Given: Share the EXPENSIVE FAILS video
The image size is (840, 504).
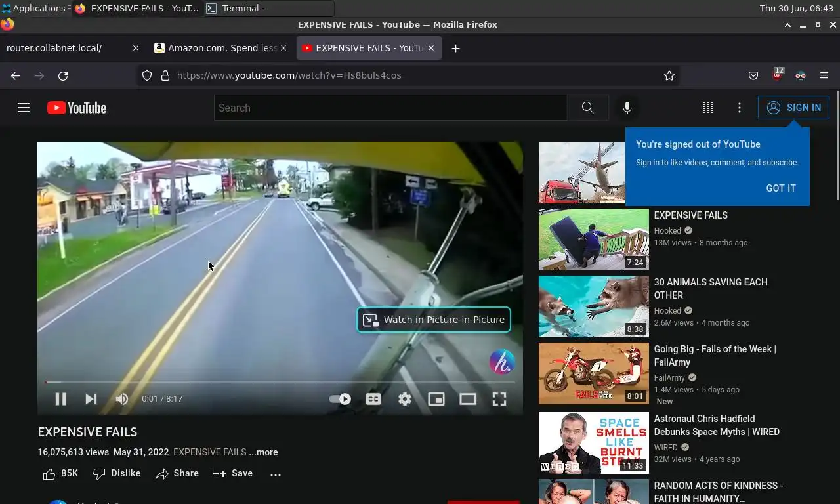Looking at the screenshot, I should point(177,473).
